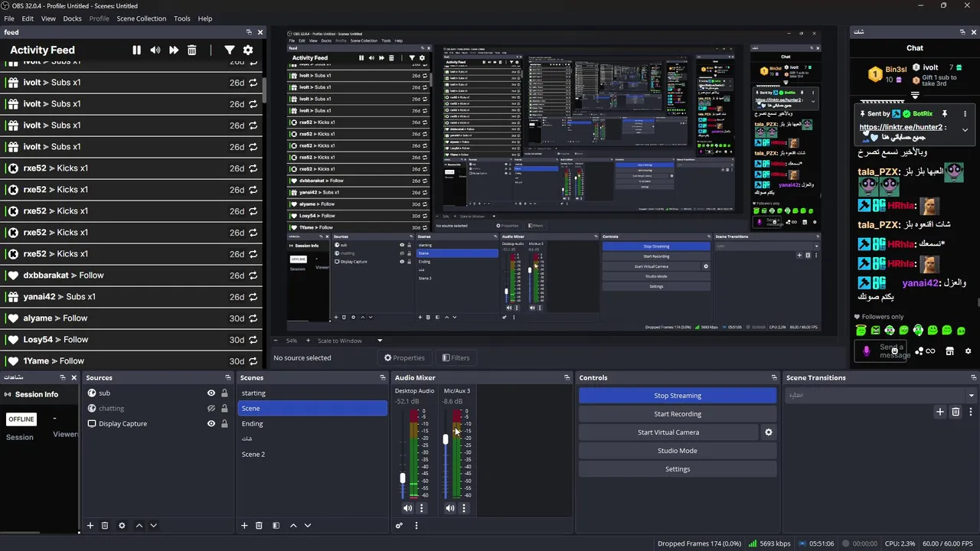Toggle lock on sub source
The width and height of the screenshot is (980, 551).
click(x=224, y=393)
